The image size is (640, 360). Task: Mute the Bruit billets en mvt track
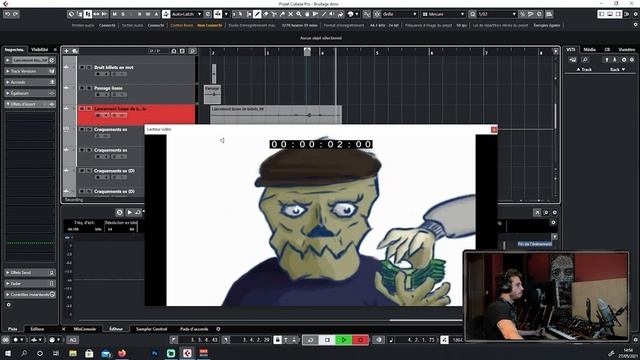82,67
